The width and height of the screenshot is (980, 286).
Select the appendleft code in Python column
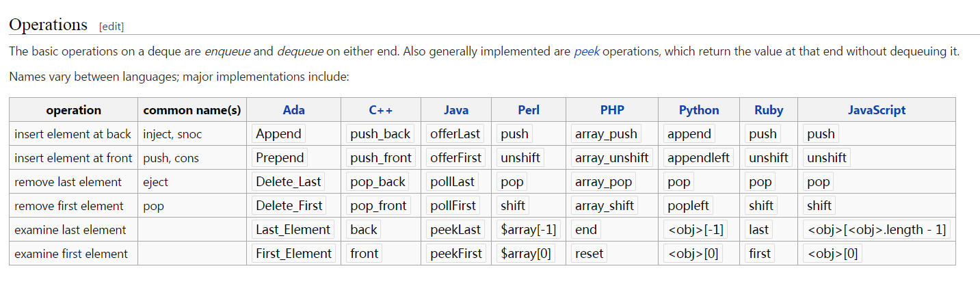(x=698, y=157)
